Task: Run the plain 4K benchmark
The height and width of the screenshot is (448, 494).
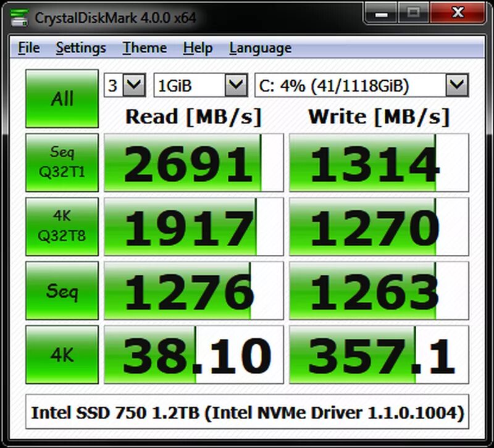Action: tap(62, 355)
